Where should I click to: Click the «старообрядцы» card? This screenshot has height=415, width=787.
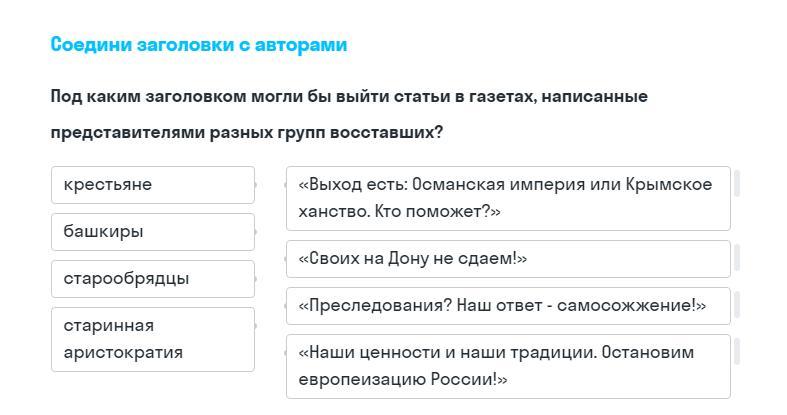[x=152, y=279]
